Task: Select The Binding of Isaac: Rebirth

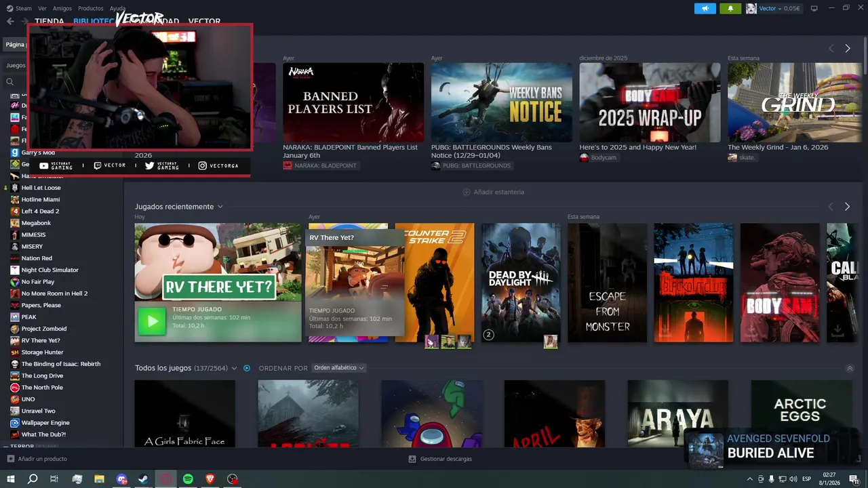Action: (x=61, y=364)
